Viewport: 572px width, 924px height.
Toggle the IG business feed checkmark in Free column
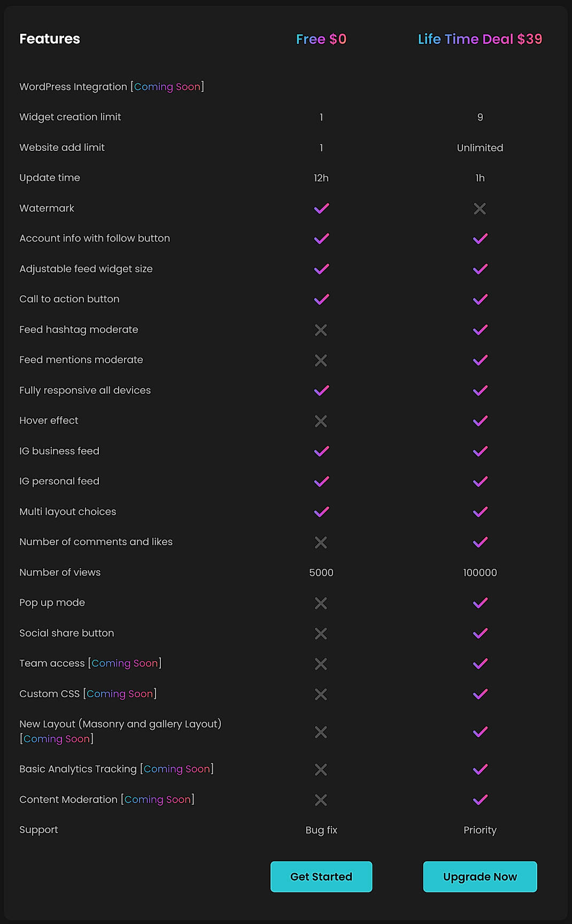321,451
